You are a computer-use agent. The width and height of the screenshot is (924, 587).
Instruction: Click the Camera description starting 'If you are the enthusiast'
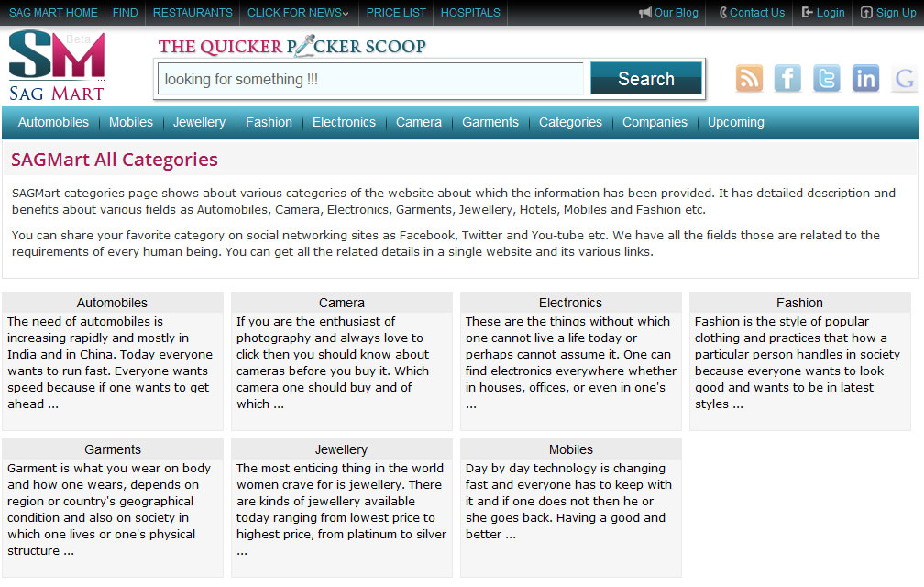coord(333,362)
